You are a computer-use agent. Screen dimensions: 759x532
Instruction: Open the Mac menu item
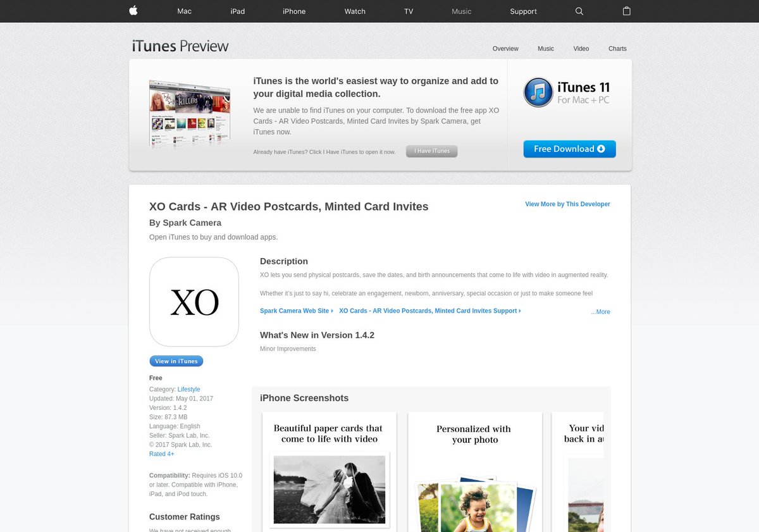point(184,11)
